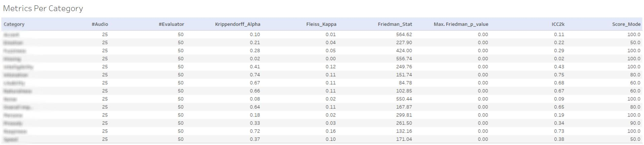This screenshot has width=644, height=145.
Task: Select the ICC2k column header
Action: (558, 24)
